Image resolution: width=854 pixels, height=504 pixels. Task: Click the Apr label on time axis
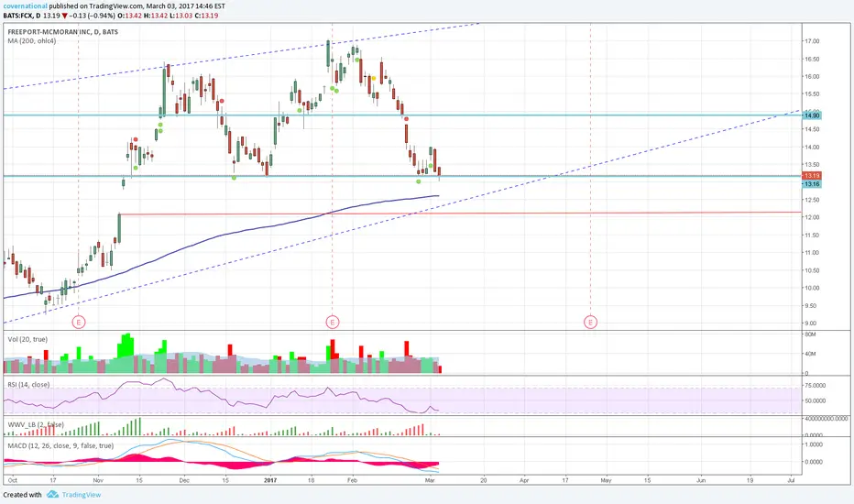point(524,480)
